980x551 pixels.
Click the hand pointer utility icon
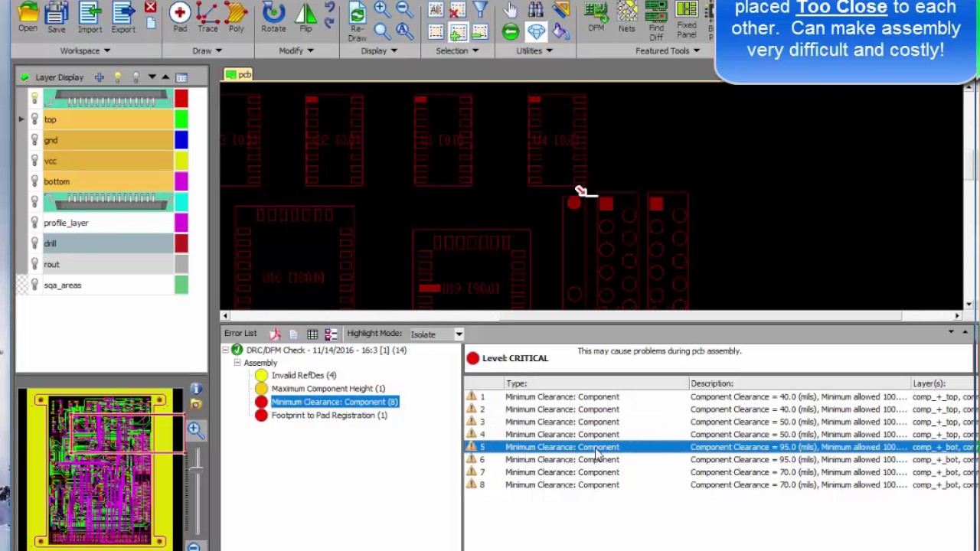511,9
